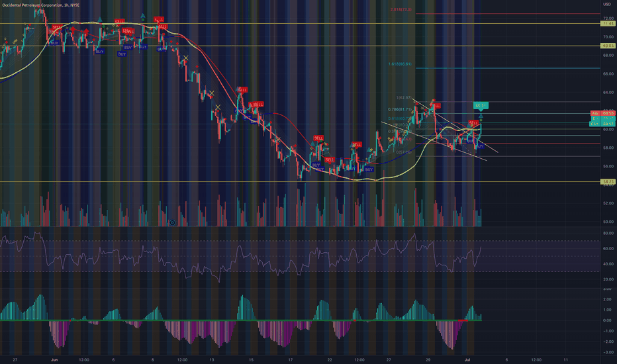Click the 68.00 price axis label
The image size is (617, 364).
click(608, 56)
